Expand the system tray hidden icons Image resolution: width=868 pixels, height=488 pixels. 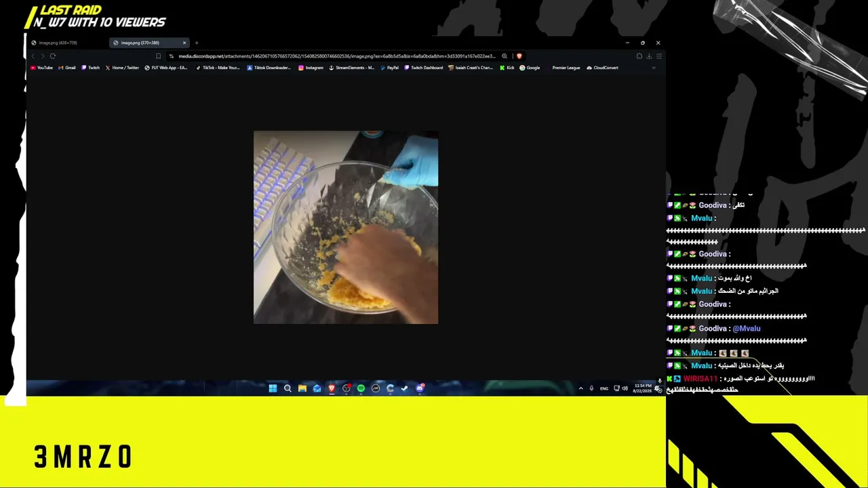pos(580,388)
